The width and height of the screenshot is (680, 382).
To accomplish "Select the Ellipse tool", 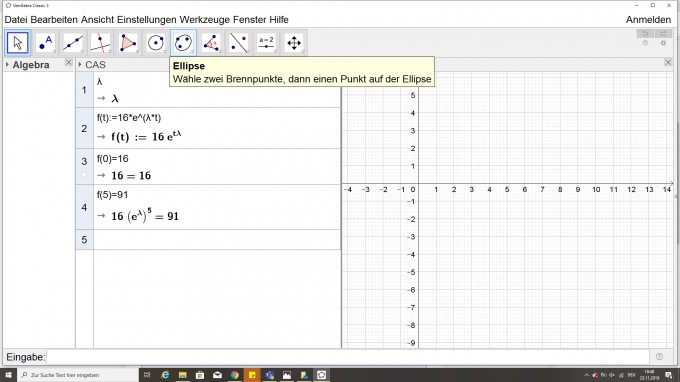I will tap(183, 43).
